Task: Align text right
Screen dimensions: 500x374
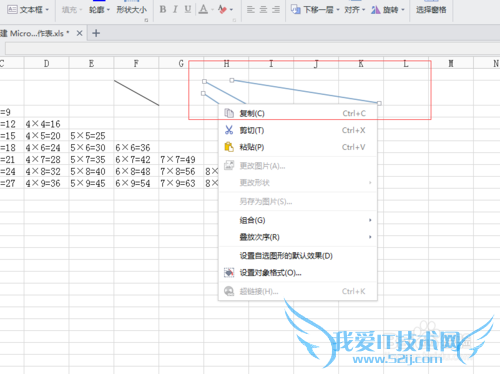Action: pos(276,10)
